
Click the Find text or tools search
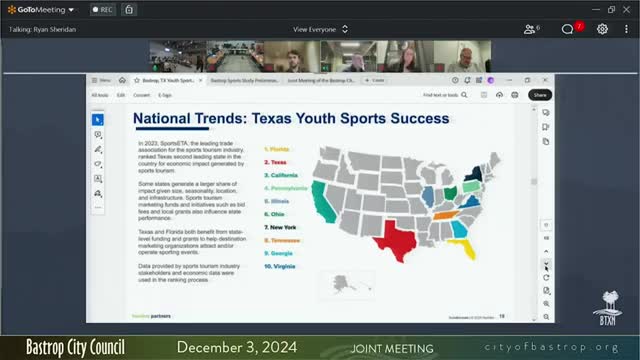(445, 95)
